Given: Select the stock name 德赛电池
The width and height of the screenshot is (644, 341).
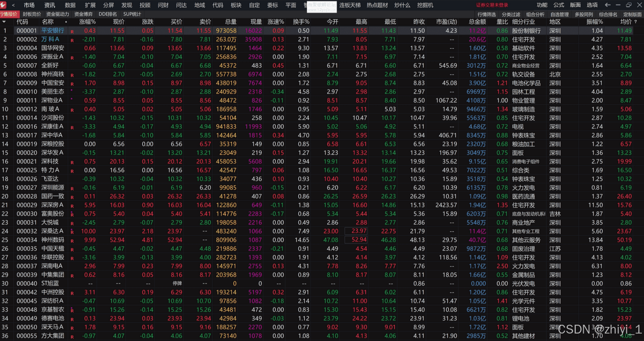Looking at the screenshot, I should tap(53, 319).
